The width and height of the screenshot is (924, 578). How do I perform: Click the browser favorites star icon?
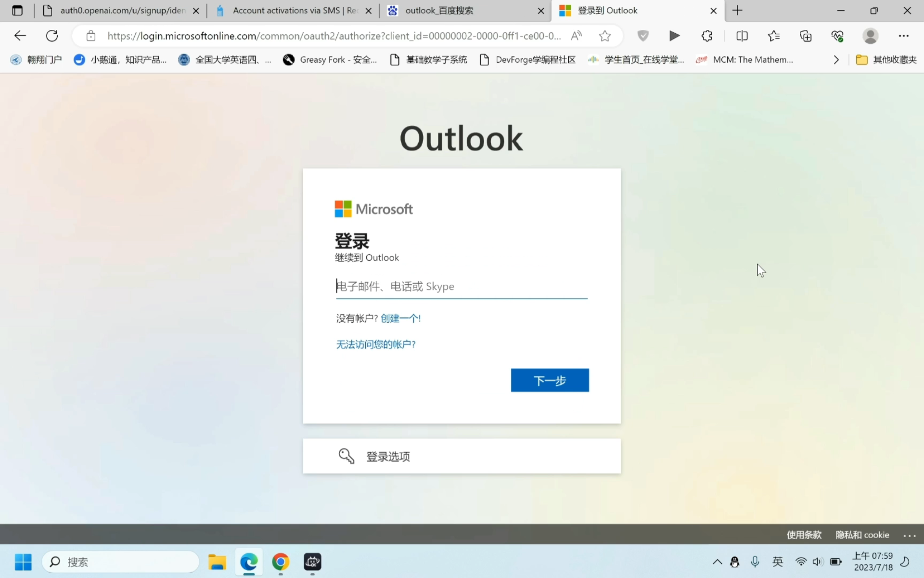[x=605, y=36]
